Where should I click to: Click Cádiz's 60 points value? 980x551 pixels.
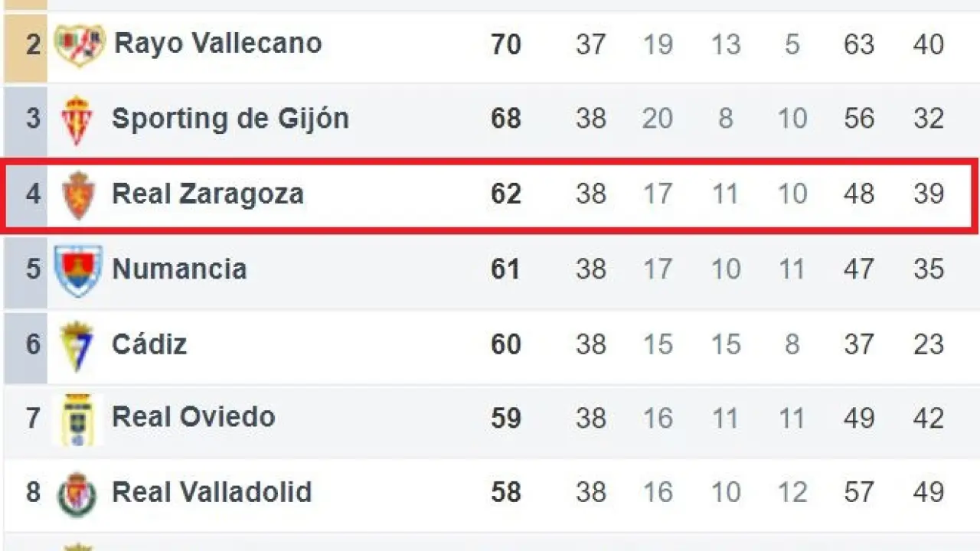506,344
